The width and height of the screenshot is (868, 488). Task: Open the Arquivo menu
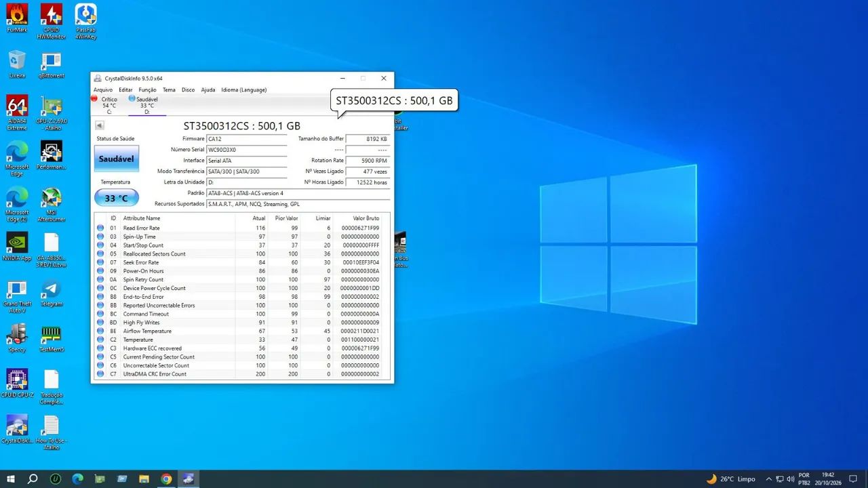103,89
